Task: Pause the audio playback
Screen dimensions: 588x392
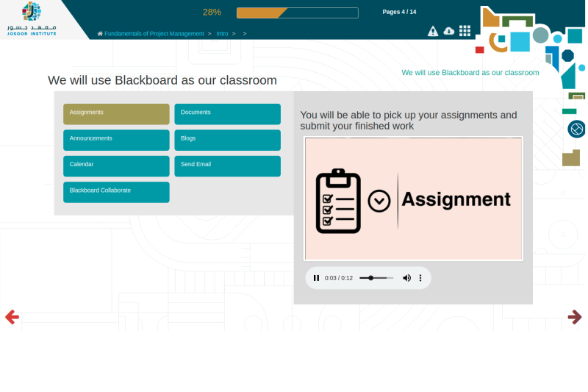Action: click(x=316, y=278)
